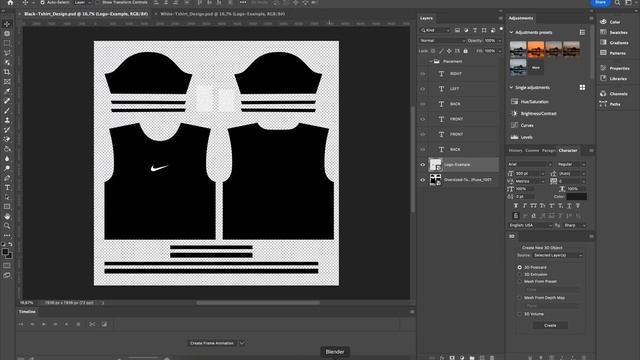Toggle visibility of RIGHT text layer
The width and height of the screenshot is (640, 360).
pyautogui.click(x=423, y=74)
